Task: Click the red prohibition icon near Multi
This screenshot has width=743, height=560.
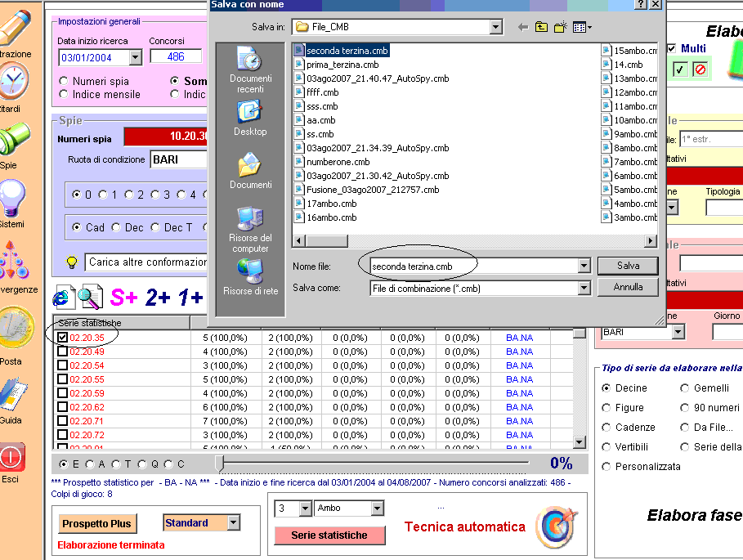Action: coord(700,69)
